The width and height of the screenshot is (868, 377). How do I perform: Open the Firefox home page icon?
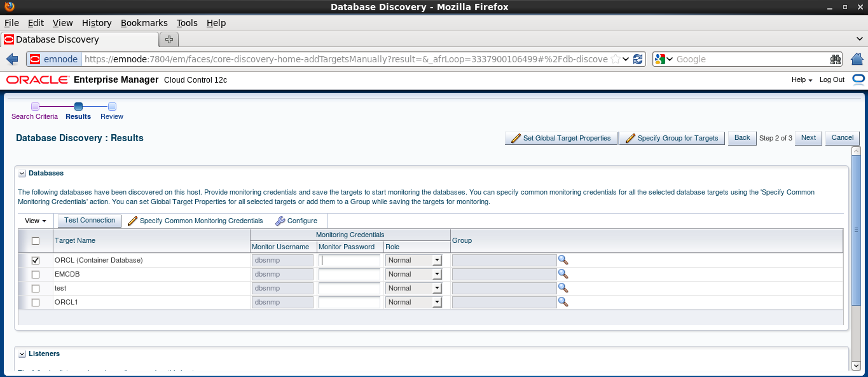(857, 59)
